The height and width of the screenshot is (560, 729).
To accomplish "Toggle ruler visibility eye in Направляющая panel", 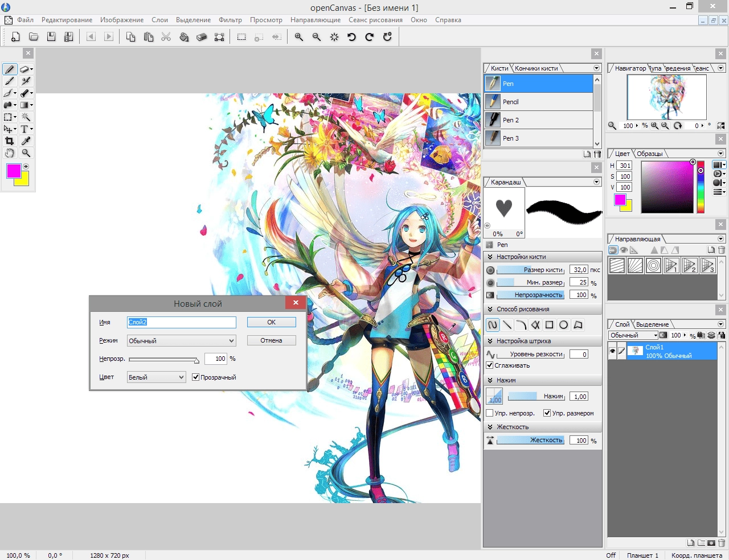I will point(624,250).
